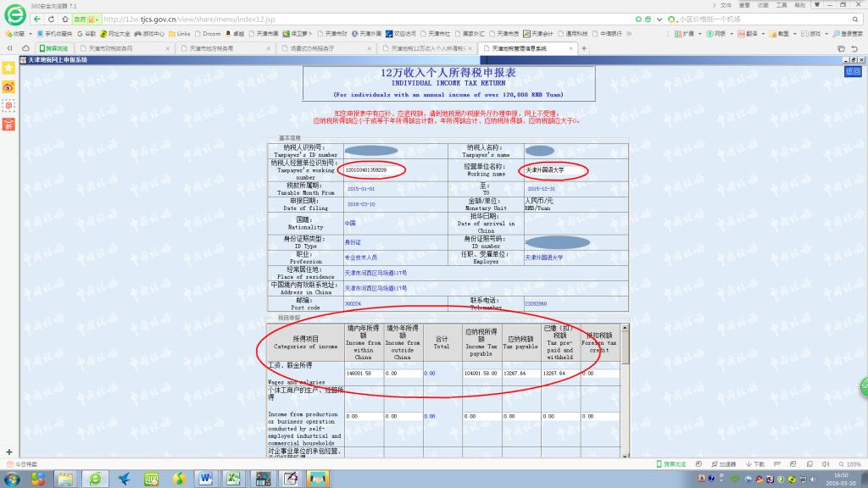Open the 文件 menu
The height and width of the screenshot is (488, 868).
point(726,5)
